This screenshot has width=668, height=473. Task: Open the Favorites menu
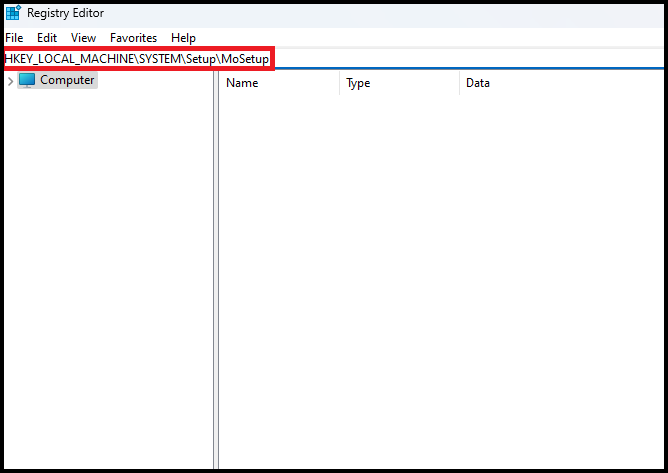133,38
